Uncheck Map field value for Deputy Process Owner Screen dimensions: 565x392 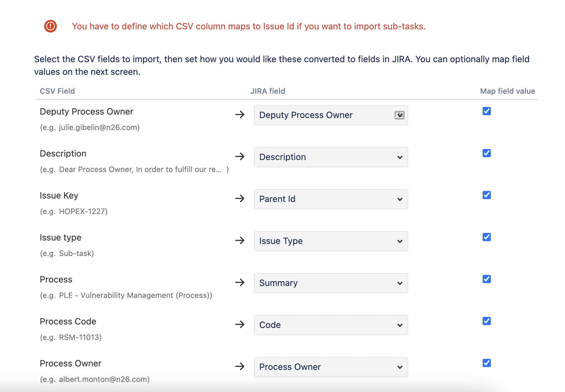pos(487,111)
